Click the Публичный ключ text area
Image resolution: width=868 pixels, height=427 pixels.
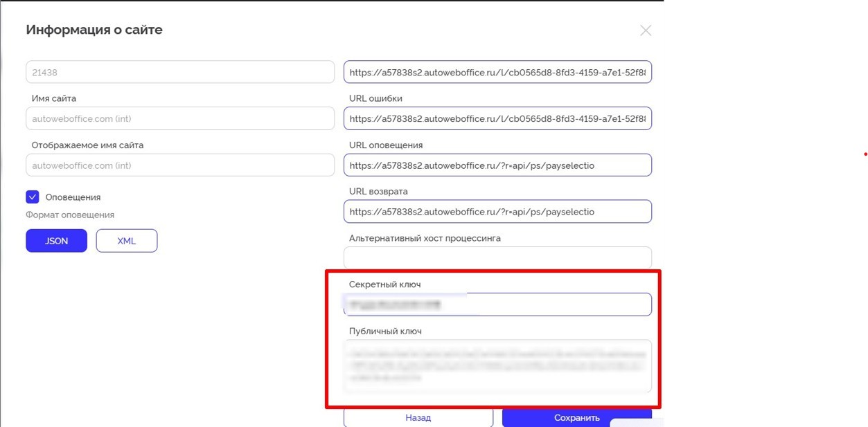pos(497,366)
